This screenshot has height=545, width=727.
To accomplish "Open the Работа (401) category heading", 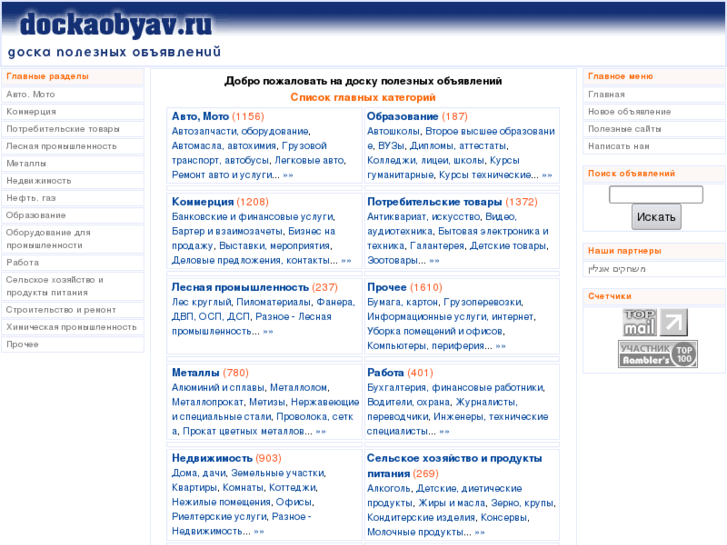I will [385, 372].
